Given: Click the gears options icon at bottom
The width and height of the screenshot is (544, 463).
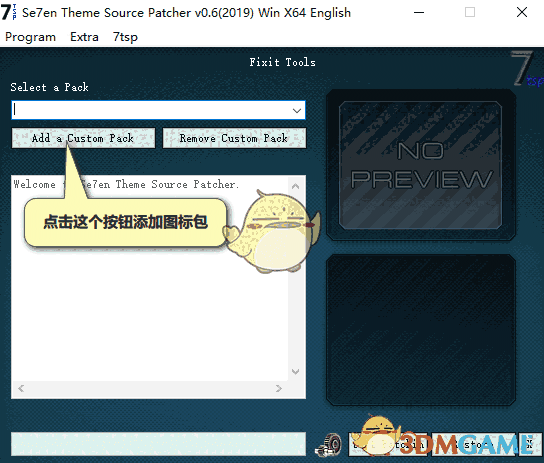Looking at the screenshot, I should (328, 445).
